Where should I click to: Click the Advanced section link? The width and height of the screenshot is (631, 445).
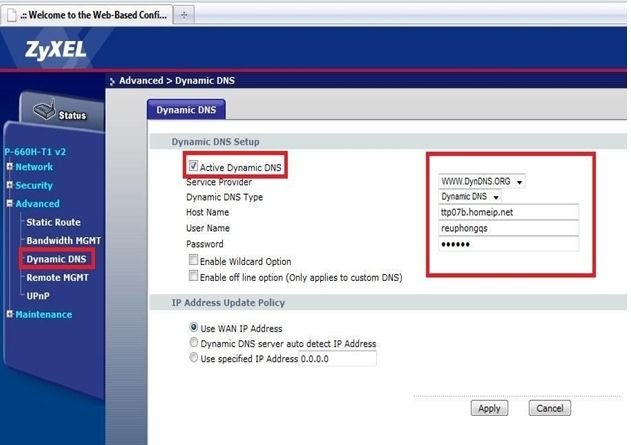[37, 204]
